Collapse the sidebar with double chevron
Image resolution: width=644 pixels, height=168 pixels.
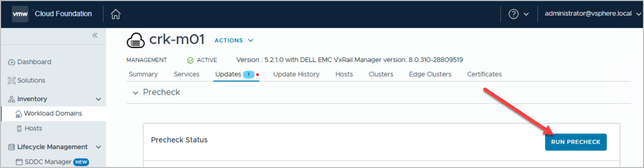[x=95, y=35]
